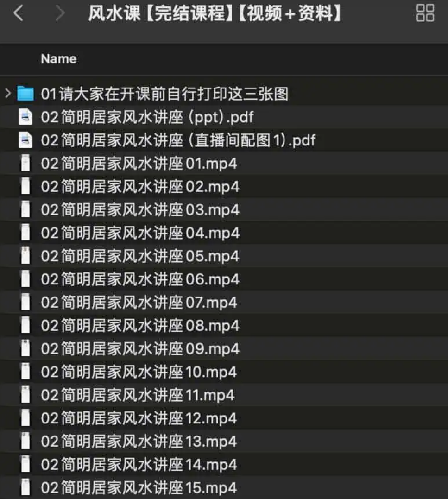Click the video file icon for 讲座09.mp4

tap(25, 348)
